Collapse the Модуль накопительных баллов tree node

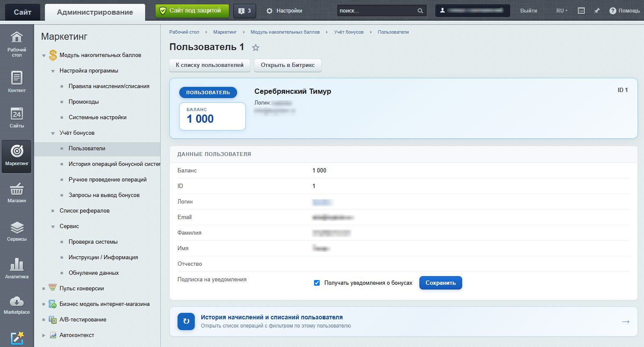43,55
